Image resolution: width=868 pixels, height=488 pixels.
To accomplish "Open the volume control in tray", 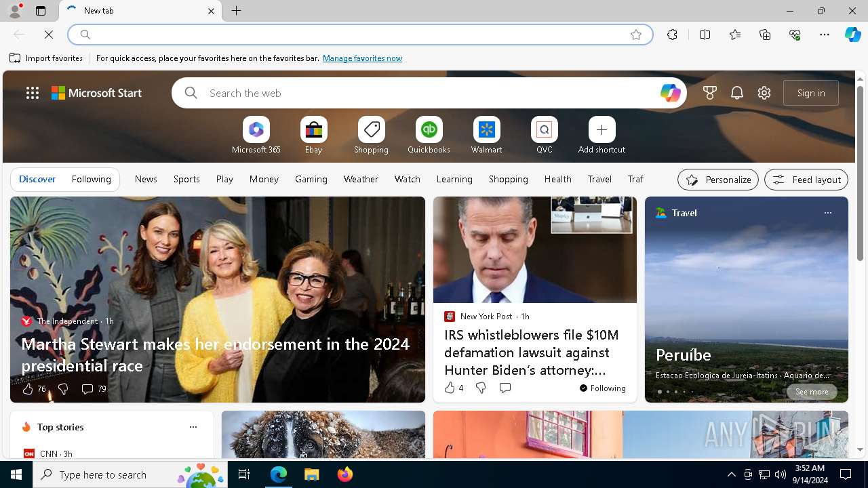I will click(x=780, y=474).
